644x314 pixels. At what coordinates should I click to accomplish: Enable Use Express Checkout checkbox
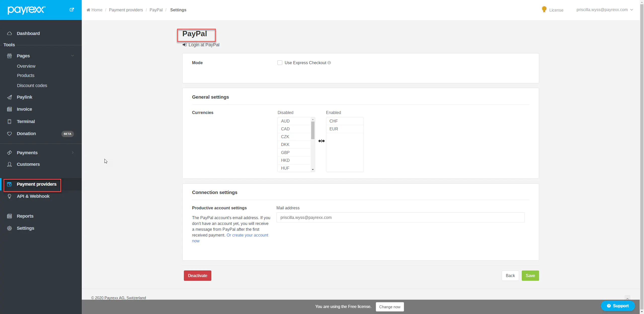(280, 63)
